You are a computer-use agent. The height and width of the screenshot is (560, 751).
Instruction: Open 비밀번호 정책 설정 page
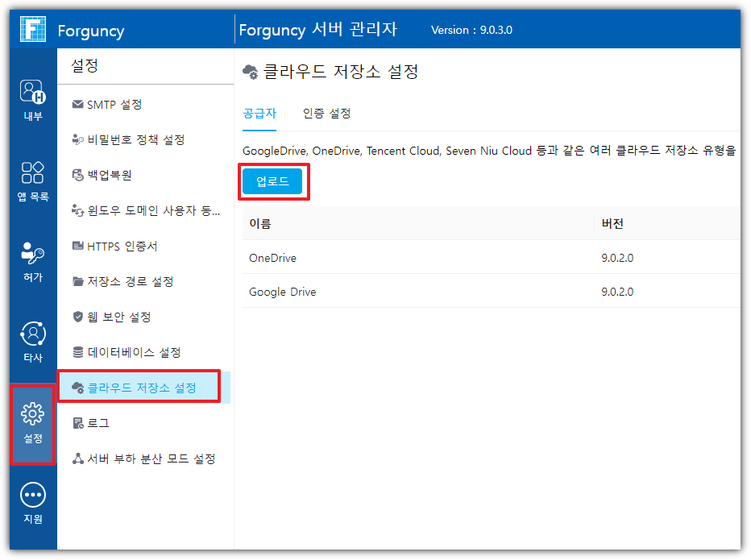135,140
